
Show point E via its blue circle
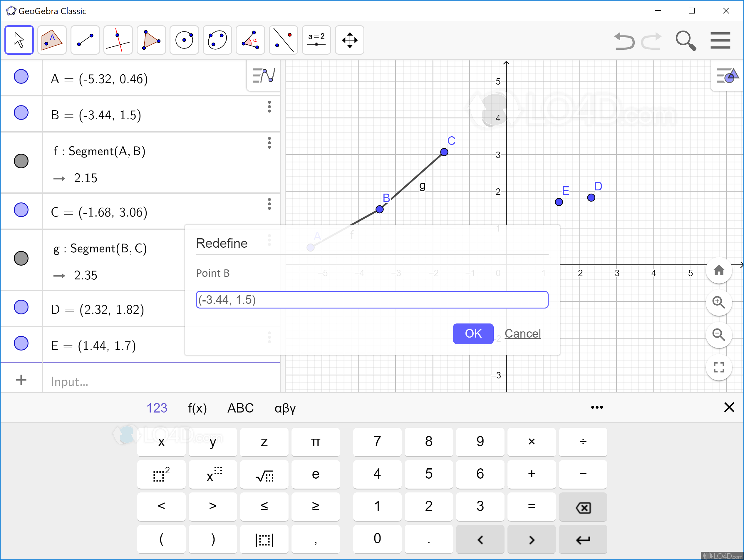[x=21, y=344]
